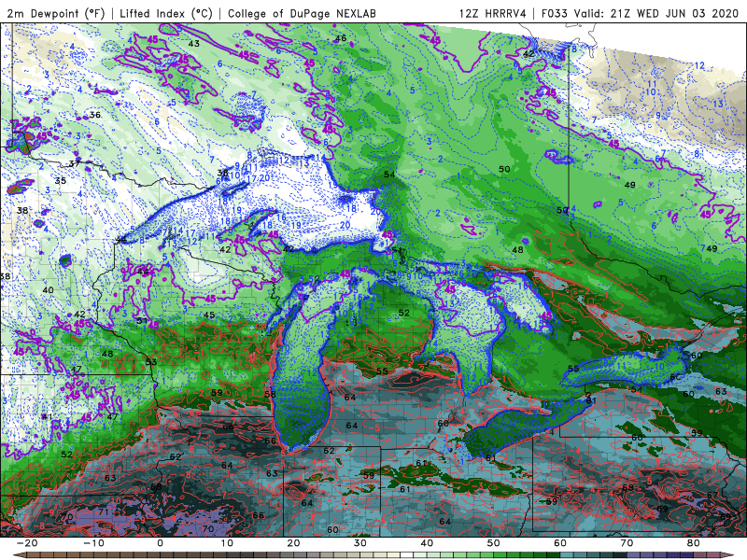The image size is (747, 560).
Task: Click the '43' dewpoint value on the map
Action: (x=193, y=44)
